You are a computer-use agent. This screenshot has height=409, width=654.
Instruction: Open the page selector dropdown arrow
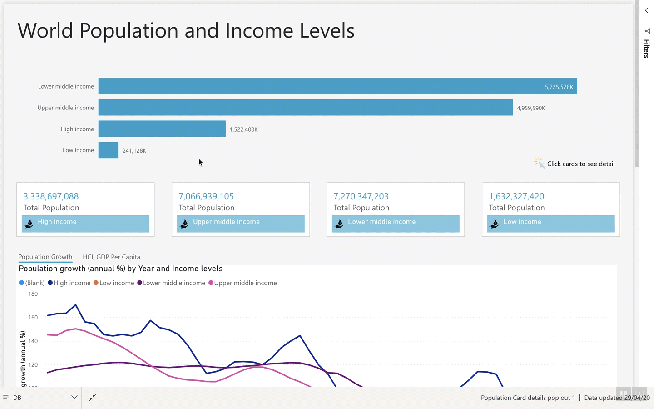74,397
